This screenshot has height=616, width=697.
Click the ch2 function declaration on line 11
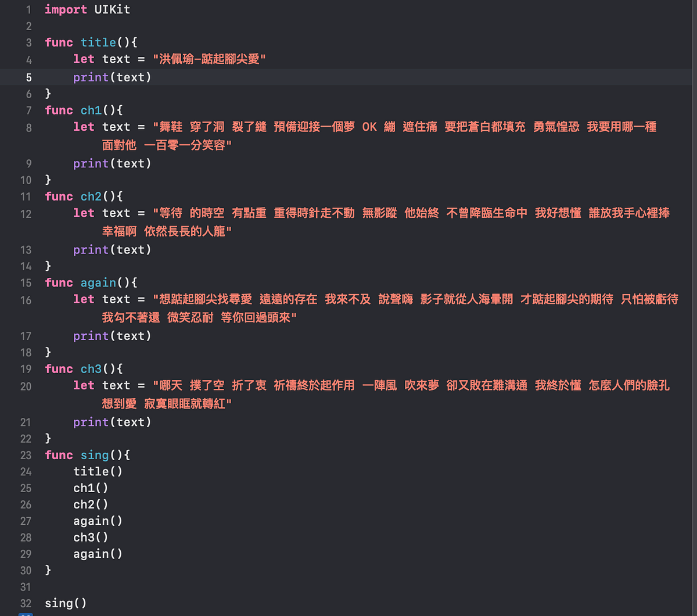tap(91, 196)
